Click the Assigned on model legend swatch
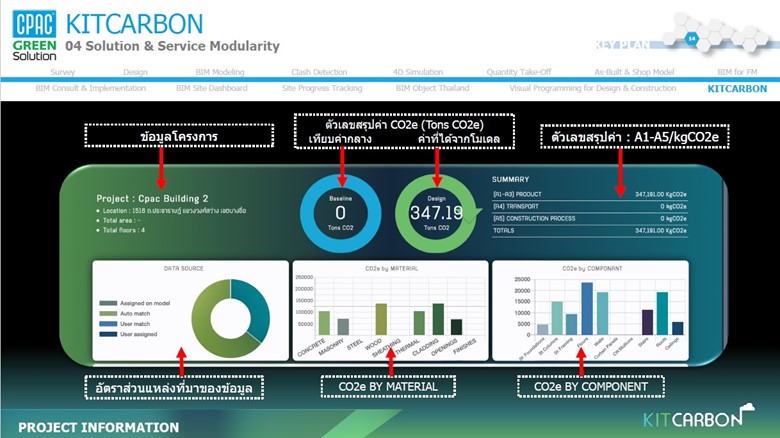Viewport: 780px width, 438px height. pos(108,303)
